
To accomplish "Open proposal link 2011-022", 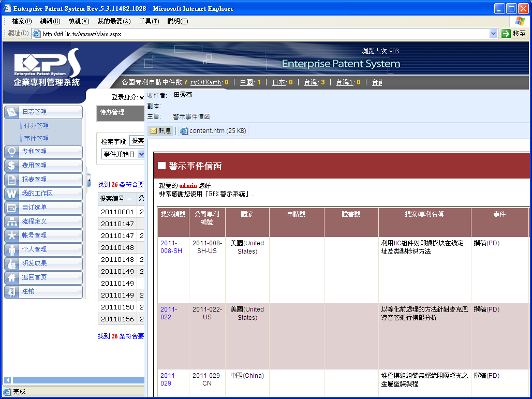I will 169,313.
